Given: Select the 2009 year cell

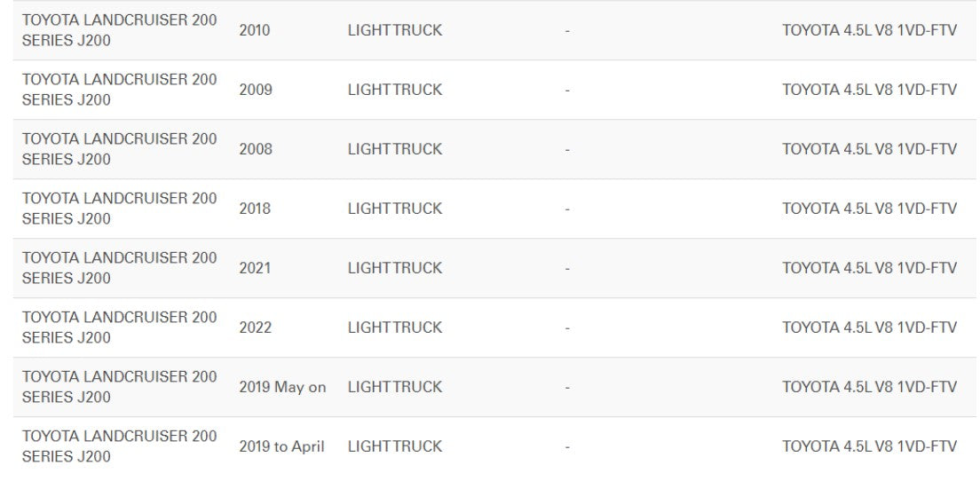Looking at the screenshot, I should pyautogui.click(x=255, y=90).
